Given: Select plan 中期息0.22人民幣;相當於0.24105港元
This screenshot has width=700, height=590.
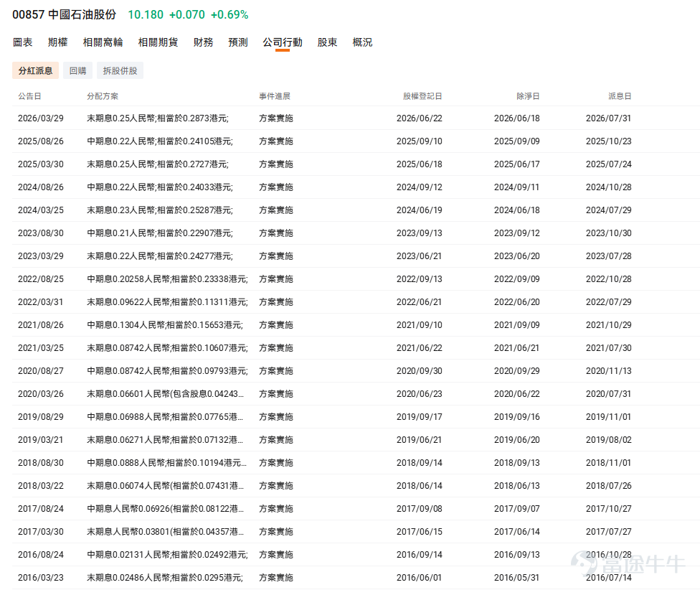Looking at the screenshot, I should pos(160,141).
